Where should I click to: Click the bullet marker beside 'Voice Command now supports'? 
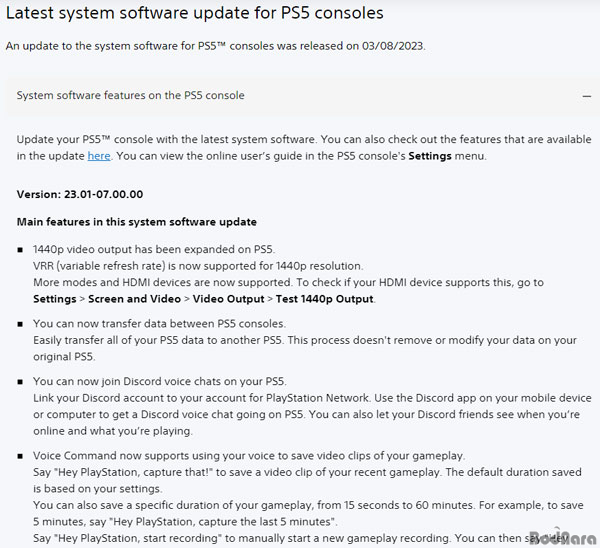(20, 456)
